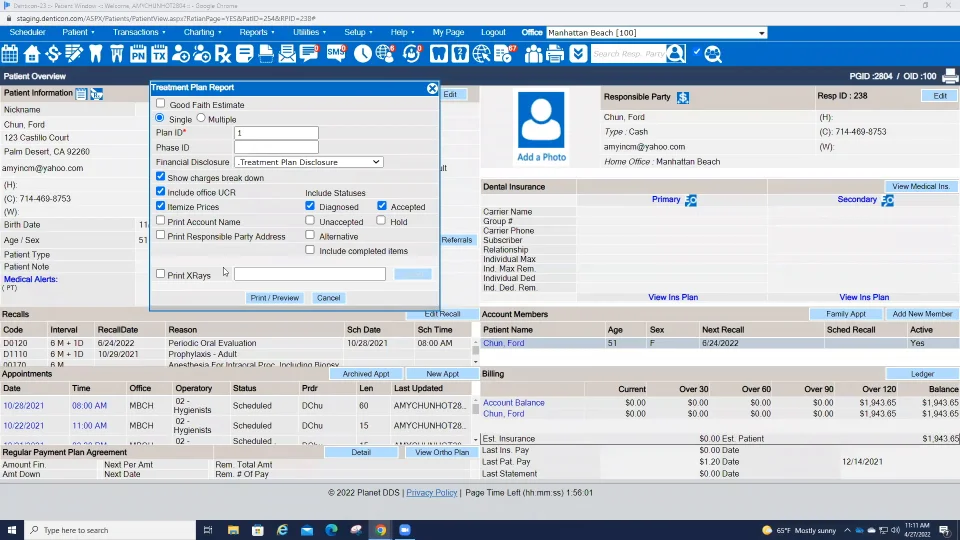Viewport: 960px width, 540px height.
Task: Select the Single radio button
Action: tap(160, 118)
